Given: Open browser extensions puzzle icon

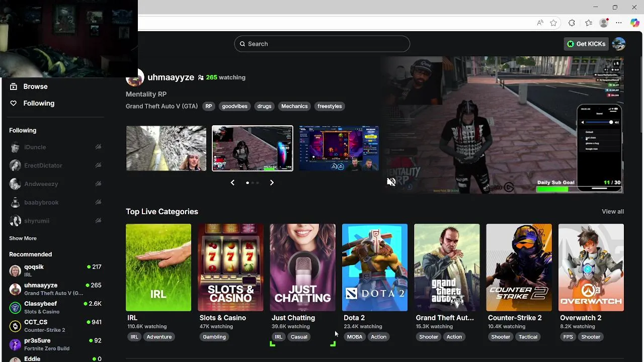Looking at the screenshot, I should point(572,23).
